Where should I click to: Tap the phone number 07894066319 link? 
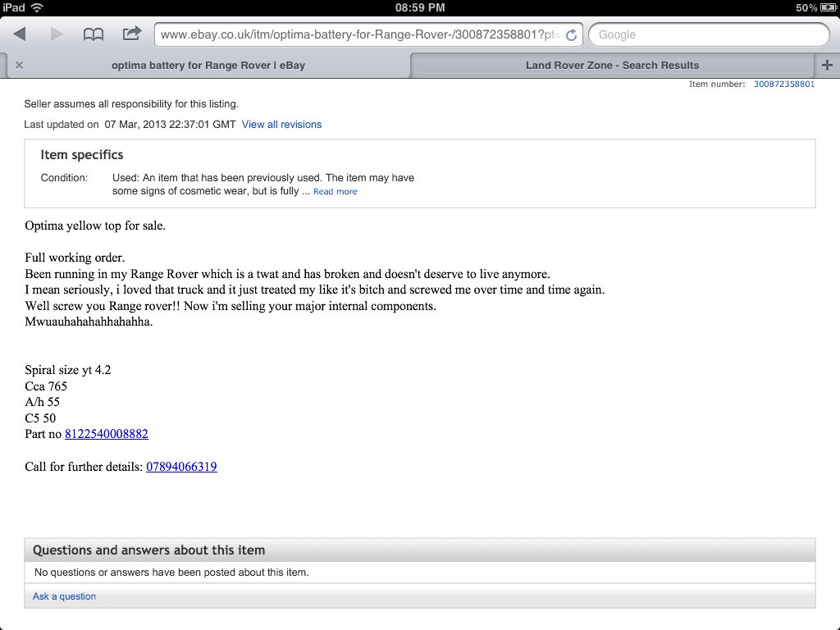[x=181, y=467]
